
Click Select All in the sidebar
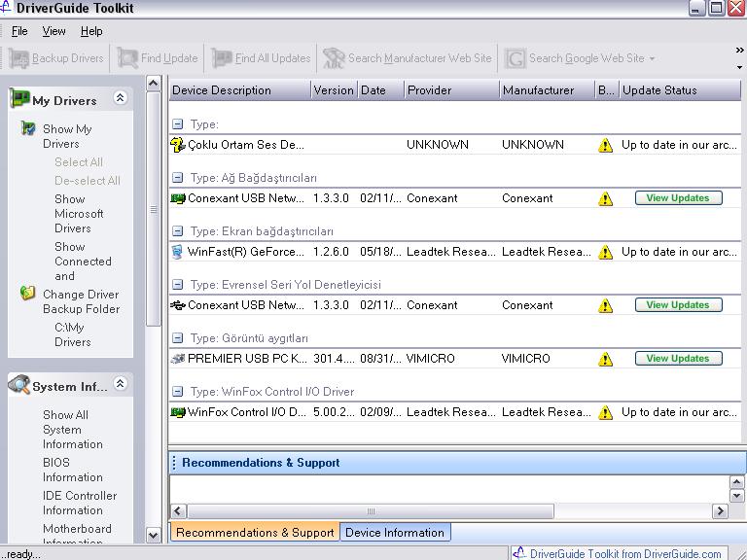click(79, 162)
